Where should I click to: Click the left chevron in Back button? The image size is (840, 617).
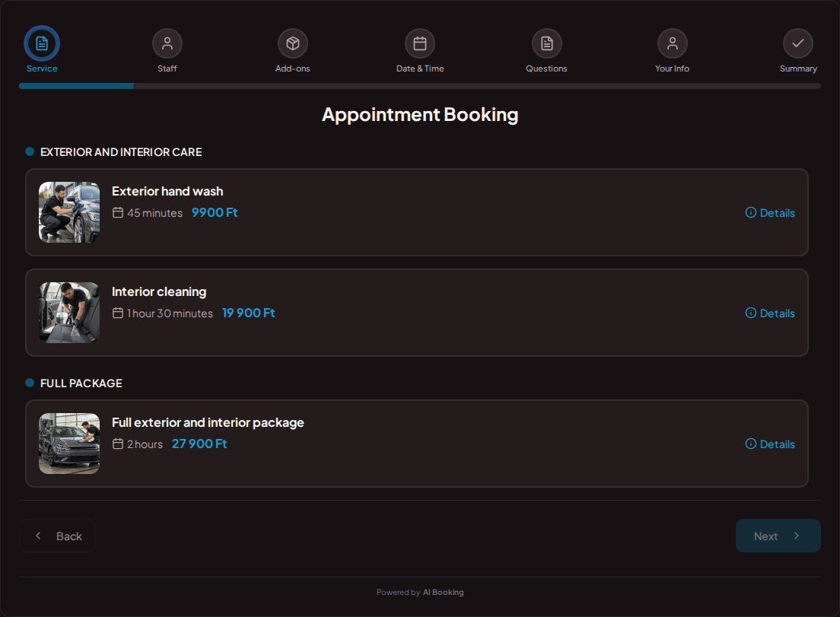point(38,536)
